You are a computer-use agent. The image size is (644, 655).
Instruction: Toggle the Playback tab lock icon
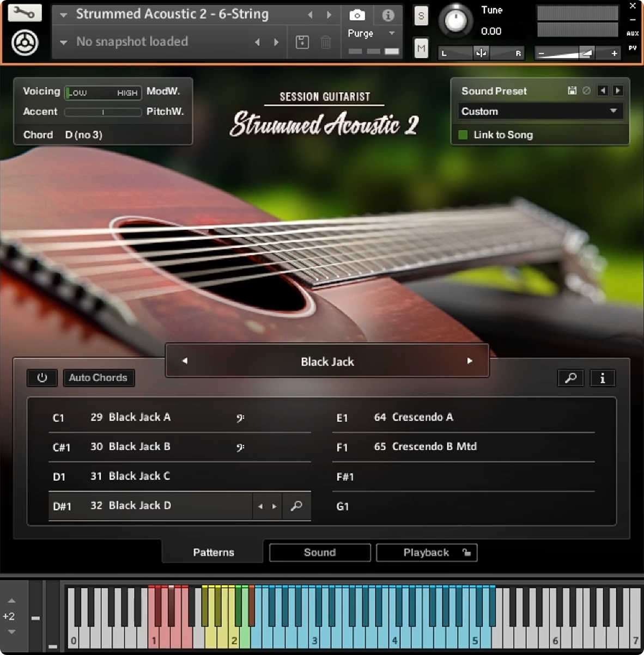pyautogui.click(x=466, y=553)
